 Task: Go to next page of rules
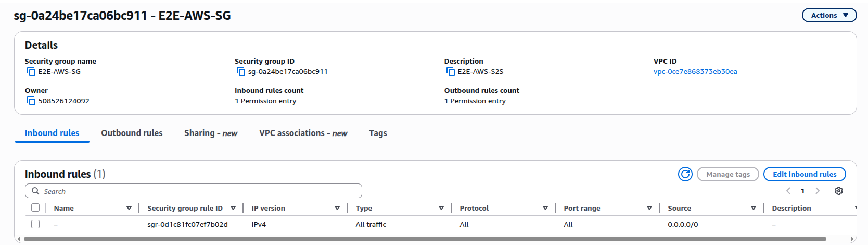[818, 191]
